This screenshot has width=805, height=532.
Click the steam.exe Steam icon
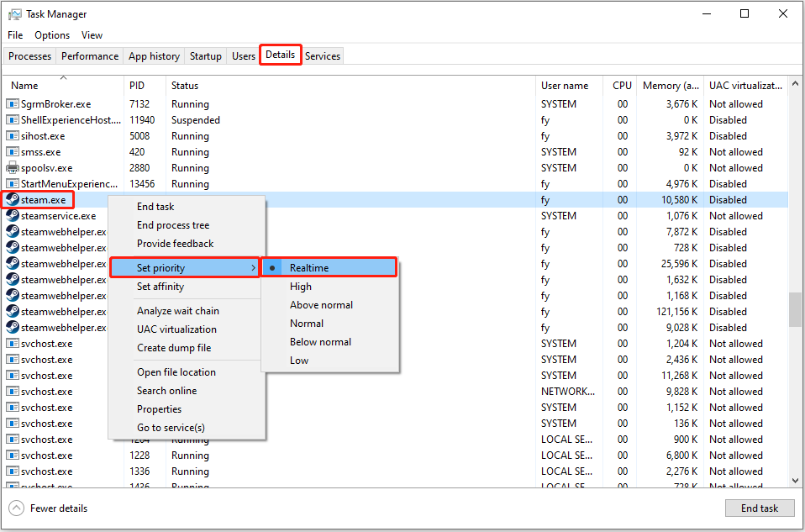pyautogui.click(x=13, y=200)
